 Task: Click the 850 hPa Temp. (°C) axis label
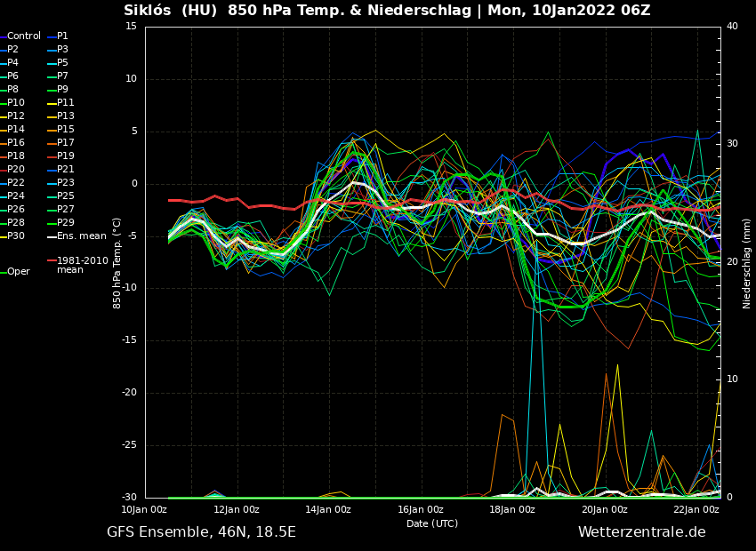(x=117, y=263)
